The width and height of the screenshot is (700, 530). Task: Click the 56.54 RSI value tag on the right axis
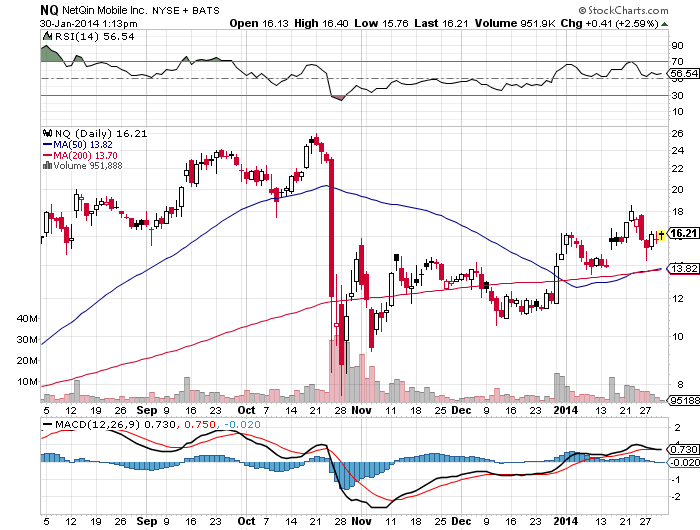[x=684, y=73]
